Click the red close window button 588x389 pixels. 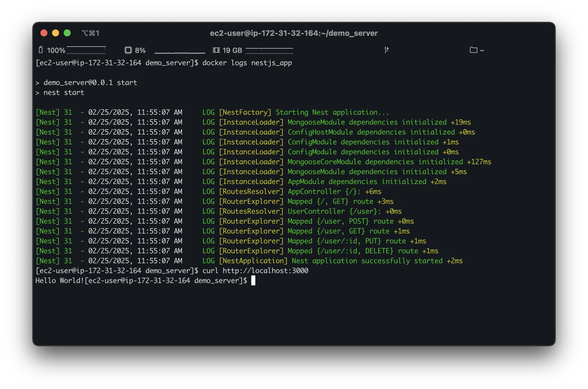click(44, 33)
